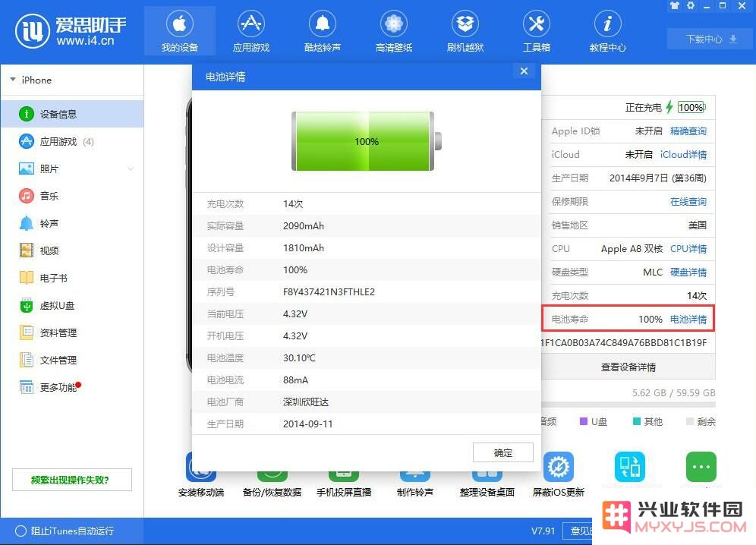Click serial number F8Y437421N3FTHLE2
Image resolution: width=756 pixels, height=545 pixels.
click(329, 291)
